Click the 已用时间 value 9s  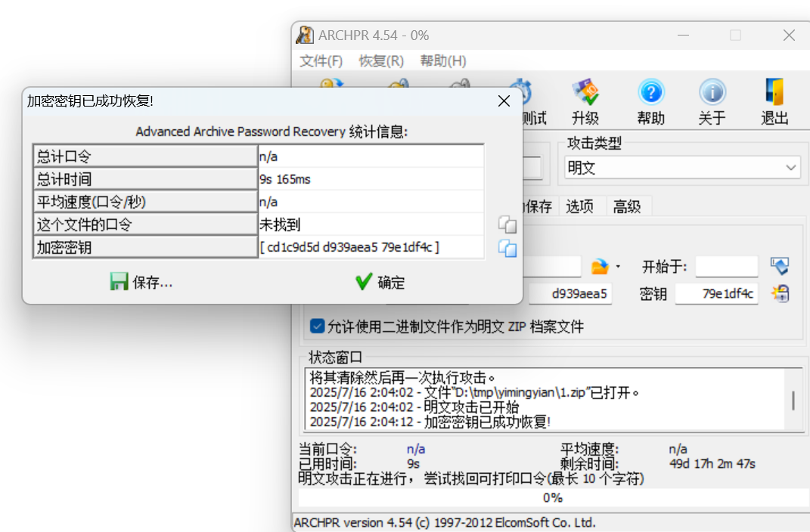pyautogui.click(x=413, y=463)
